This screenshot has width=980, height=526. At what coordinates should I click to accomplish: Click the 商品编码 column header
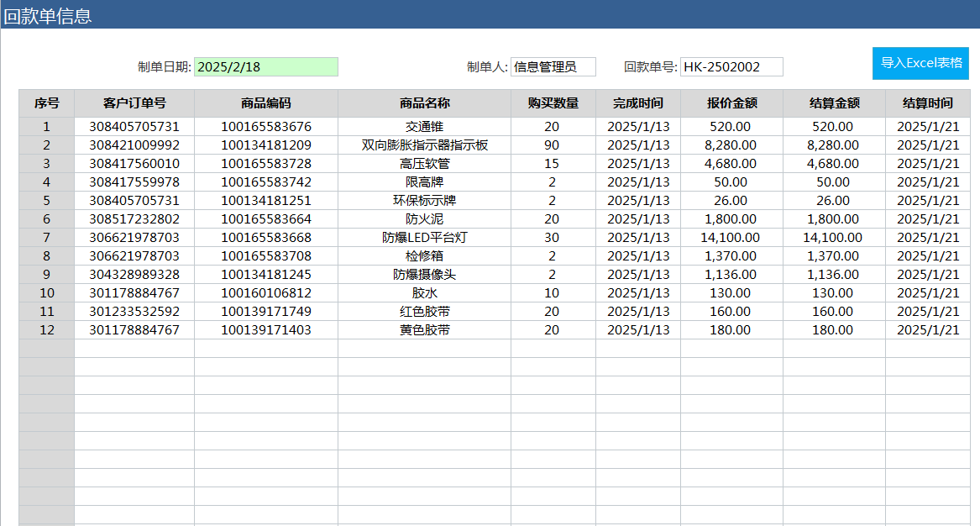click(x=266, y=103)
